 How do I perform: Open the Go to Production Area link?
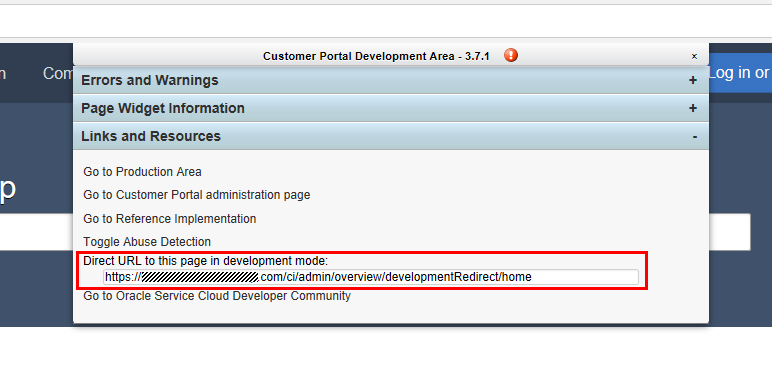[x=142, y=172]
